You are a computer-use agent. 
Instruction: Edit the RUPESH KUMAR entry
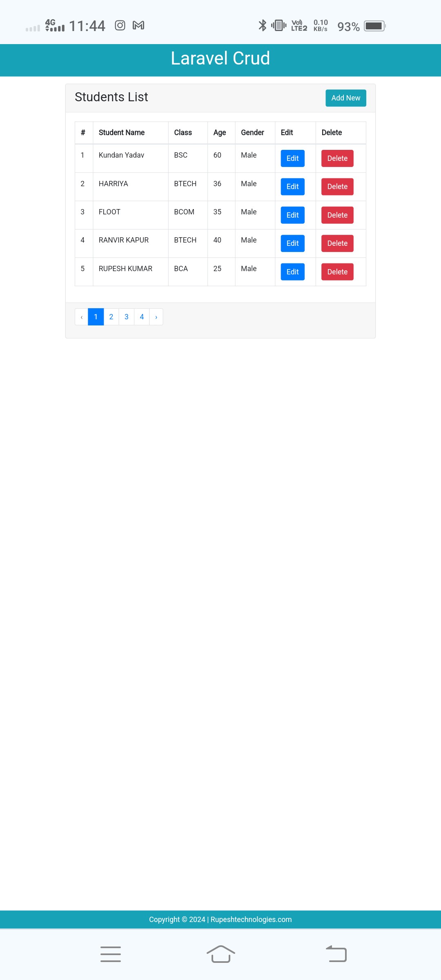click(x=293, y=272)
